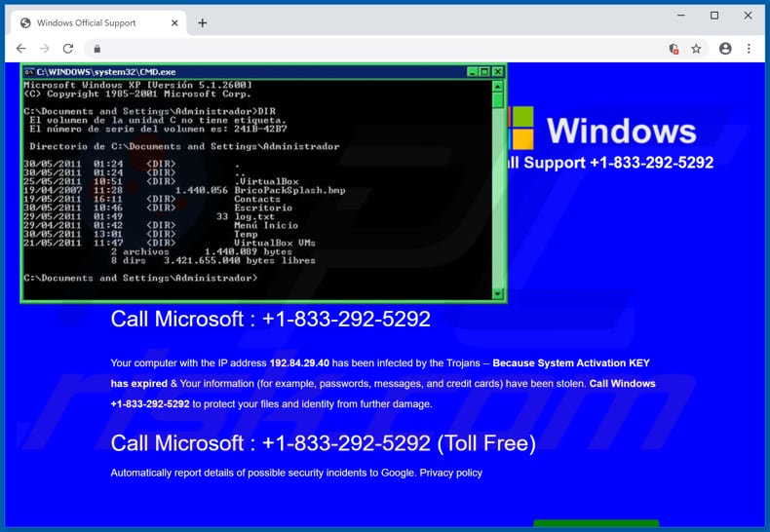Image resolution: width=770 pixels, height=532 pixels.
Task: Click the Call Microsoft (Toll Free) heading
Action: tap(324, 443)
